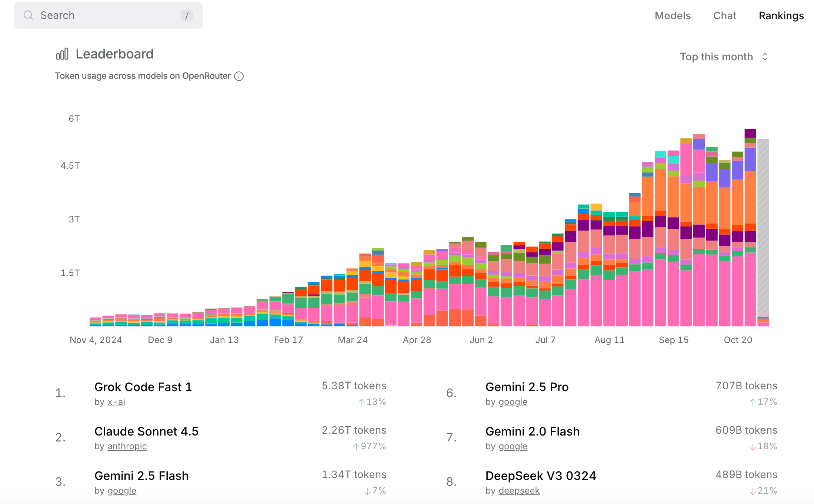The width and height of the screenshot is (814, 504).
Task: Click the search magnifier icon
Action: (x=28, y=15)
